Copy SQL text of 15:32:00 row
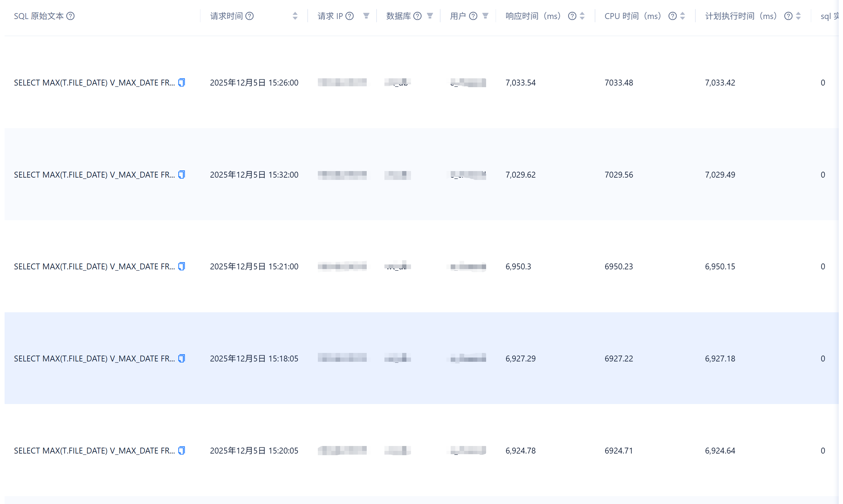The width and height of the screenshot is (843, 504). click(182, 175)
